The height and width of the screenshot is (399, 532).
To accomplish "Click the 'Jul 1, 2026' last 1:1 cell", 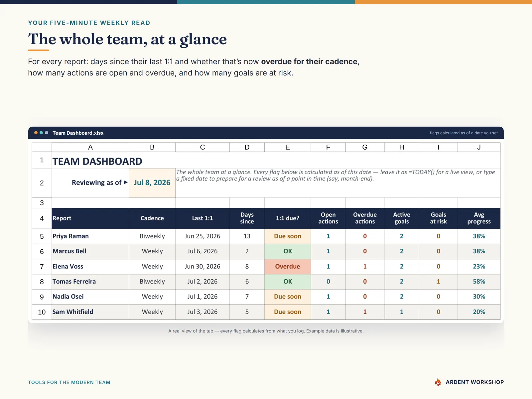I will (x=202, y=297).
